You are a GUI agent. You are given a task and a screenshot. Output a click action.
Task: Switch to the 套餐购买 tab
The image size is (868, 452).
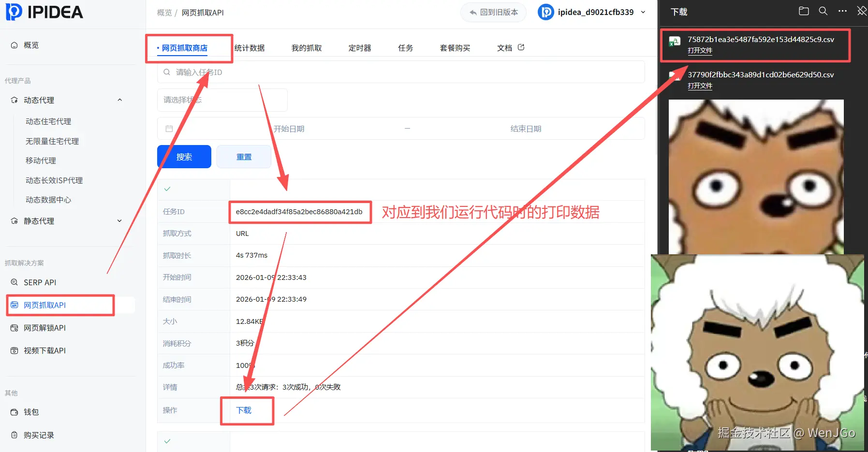coord(455,48)
